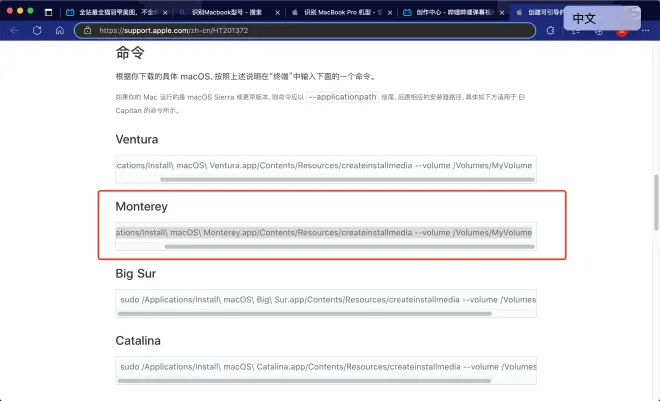This screenshot has width=660, height=401.
Task: Click the Big Sur heading
Action: [136, 274]
